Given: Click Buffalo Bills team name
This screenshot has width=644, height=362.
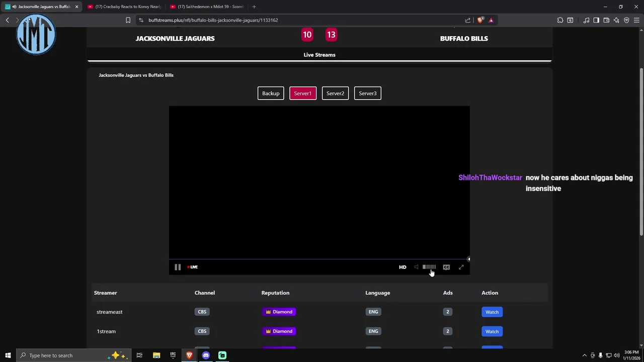Looking at the screenshot, I should [464, 38].
